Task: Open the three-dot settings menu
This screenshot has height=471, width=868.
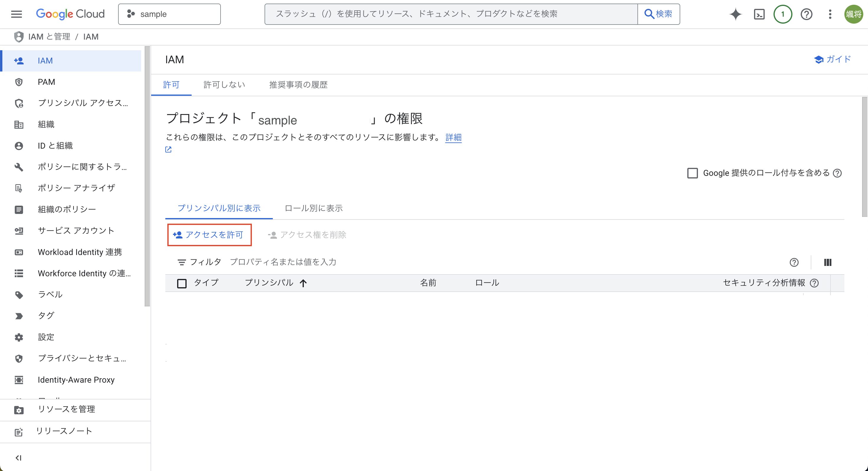Action: [x=830, y=14]
